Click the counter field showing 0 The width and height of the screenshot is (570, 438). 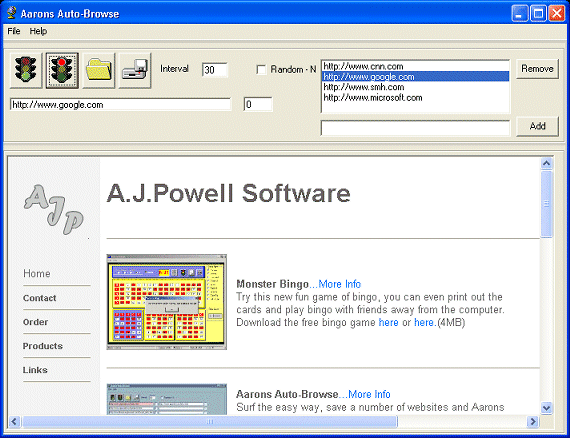[x=258, y=105]
